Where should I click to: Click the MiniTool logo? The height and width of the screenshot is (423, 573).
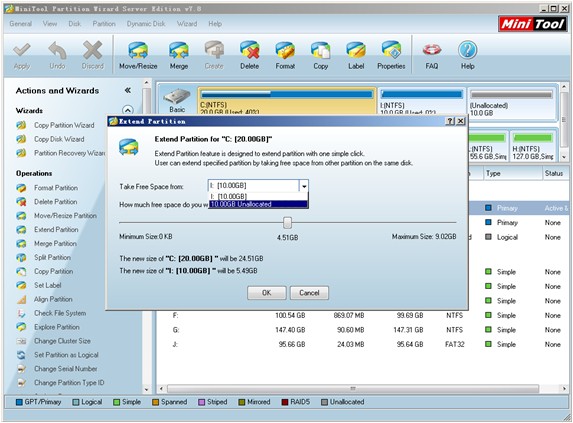[532, 24]
